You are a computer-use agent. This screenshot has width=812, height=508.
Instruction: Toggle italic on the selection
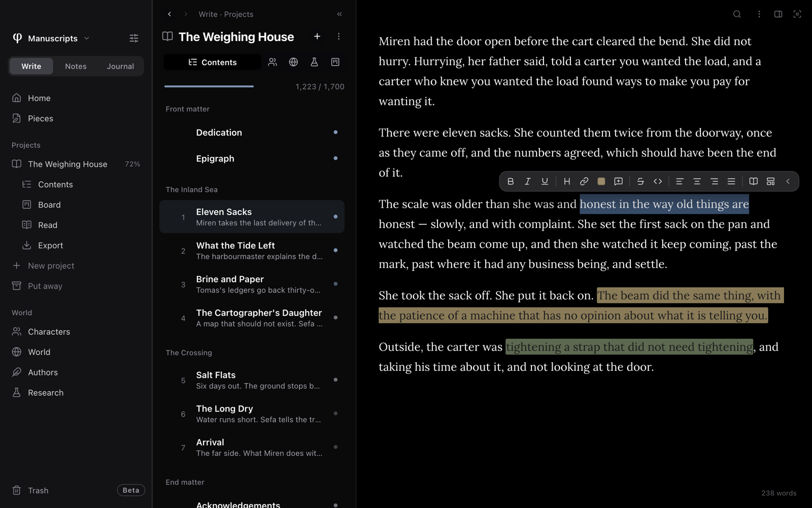528,181
